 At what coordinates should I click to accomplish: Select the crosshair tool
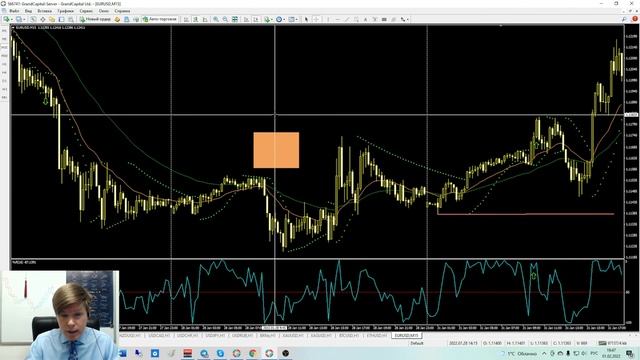tap(316, 19)
